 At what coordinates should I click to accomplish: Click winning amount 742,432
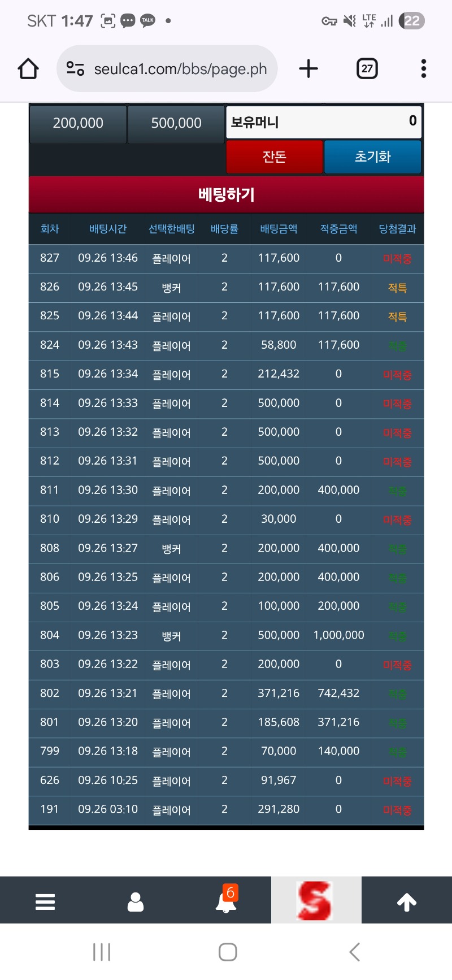(338, 693)
